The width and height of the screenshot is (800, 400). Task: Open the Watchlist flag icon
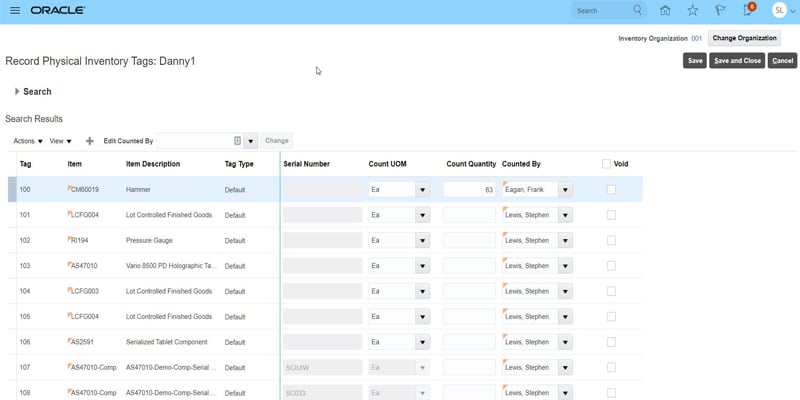719,10
